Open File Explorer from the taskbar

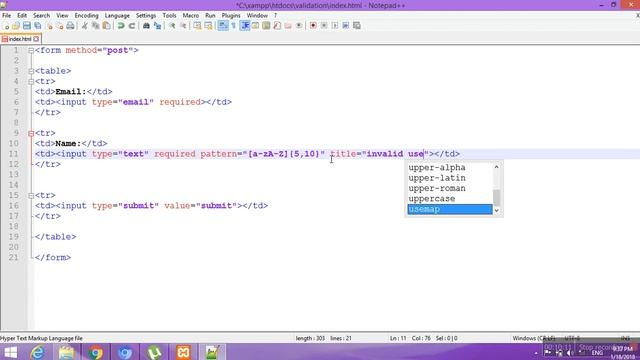click(66, 352)
